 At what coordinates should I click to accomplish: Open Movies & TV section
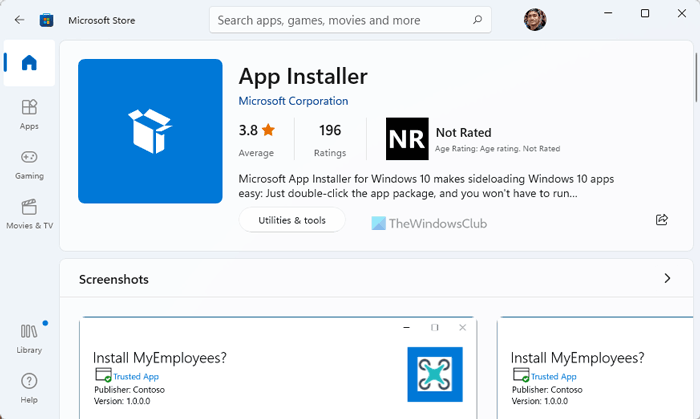tap(29, 213)
